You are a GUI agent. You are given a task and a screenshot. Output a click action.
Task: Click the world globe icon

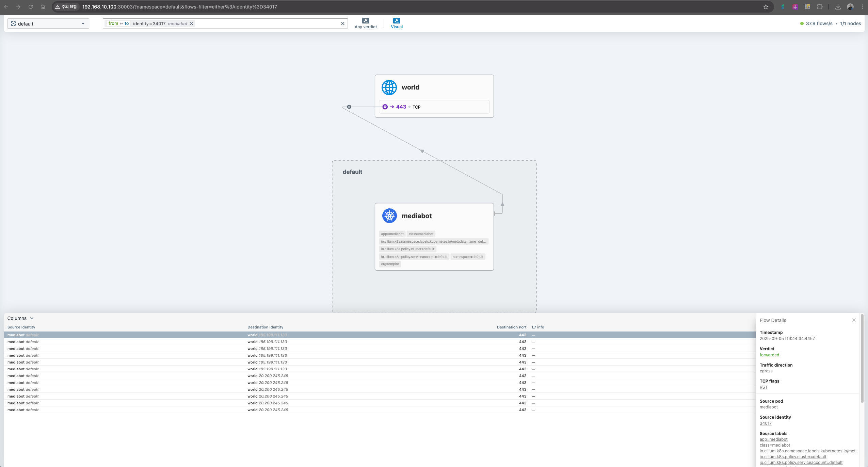[x=389, y=87]
